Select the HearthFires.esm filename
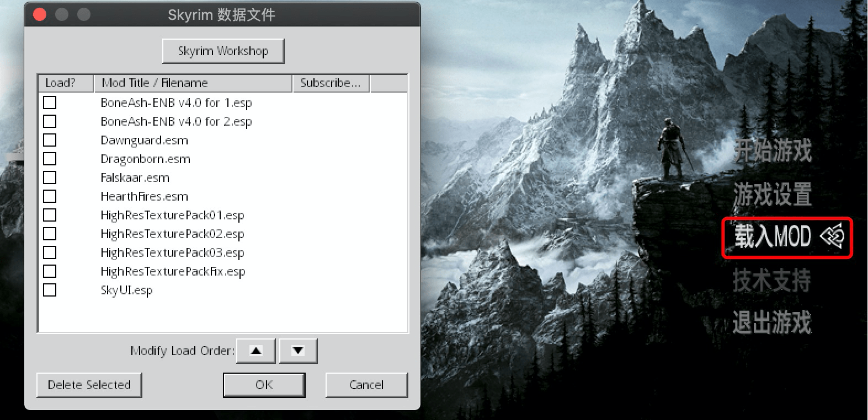The width and height of the screenshot is (868, 420). (145, 197)
